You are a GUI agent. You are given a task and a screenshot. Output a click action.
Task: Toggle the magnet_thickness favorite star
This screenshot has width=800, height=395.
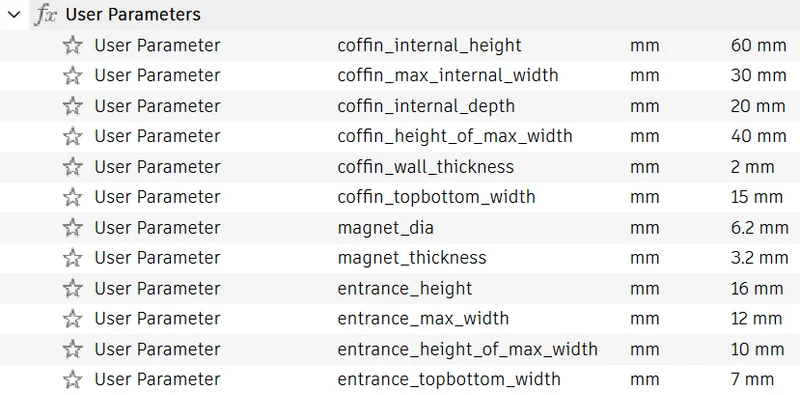[72, 258]
